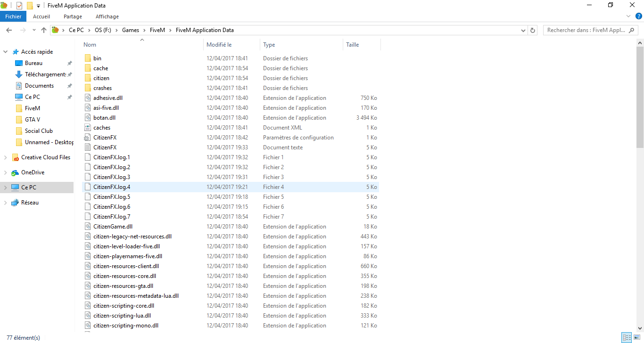Expand the Ce PC tree node
This screenshot has height=343, width=644.
(6, 188)
